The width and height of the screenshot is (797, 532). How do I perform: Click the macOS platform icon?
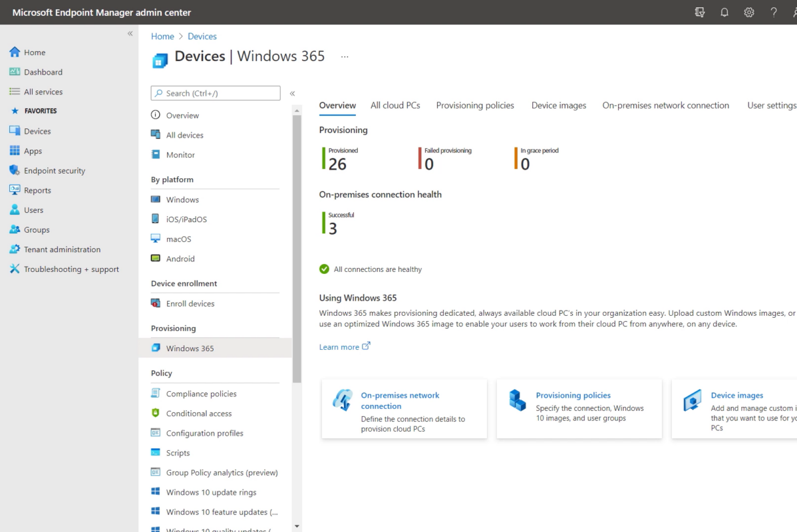[x=156, y=238]
